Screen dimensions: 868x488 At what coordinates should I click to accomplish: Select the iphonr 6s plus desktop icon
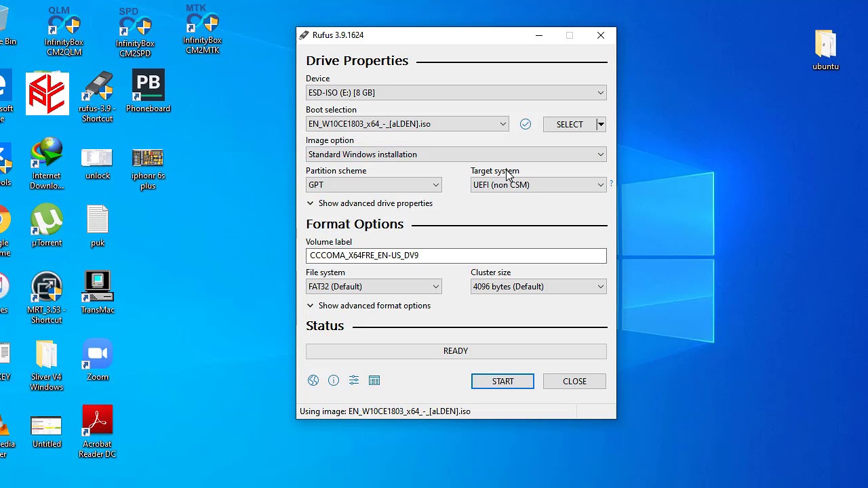coord(148,169)
